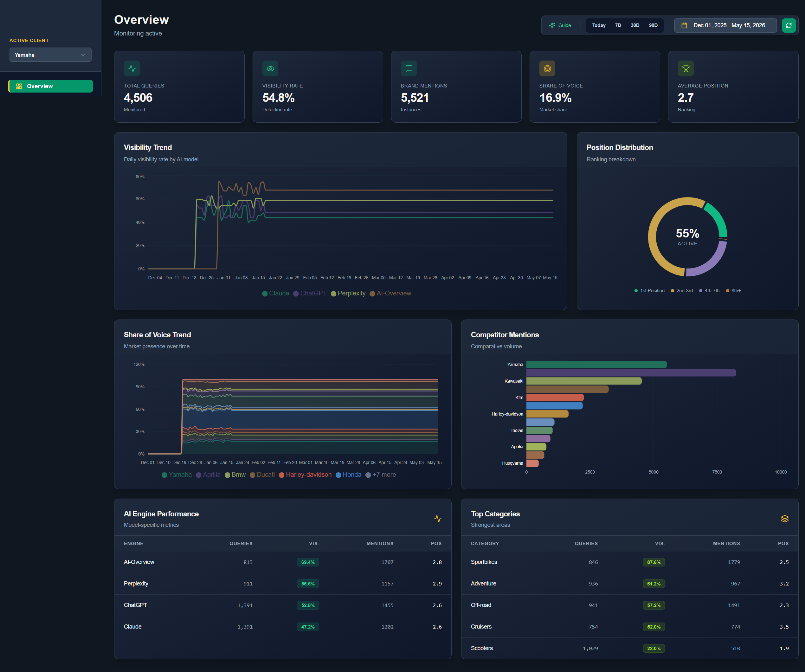Click the Total Queries pulse icon
The height and width of the screenshot is (672, 805).
point(132,68)
